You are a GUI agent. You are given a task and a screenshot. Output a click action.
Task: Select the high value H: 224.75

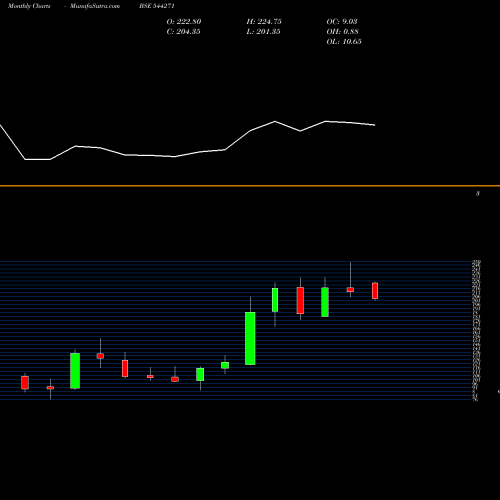tap(264, 21)
